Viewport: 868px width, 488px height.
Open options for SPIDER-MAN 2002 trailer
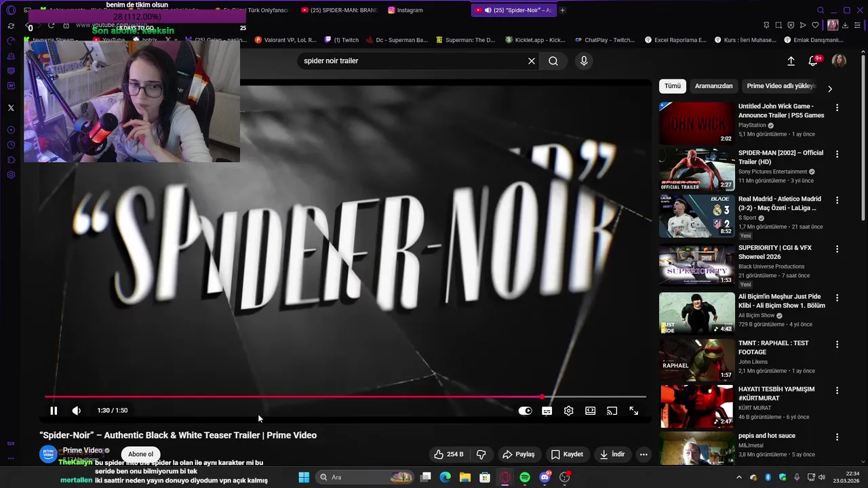837,154
